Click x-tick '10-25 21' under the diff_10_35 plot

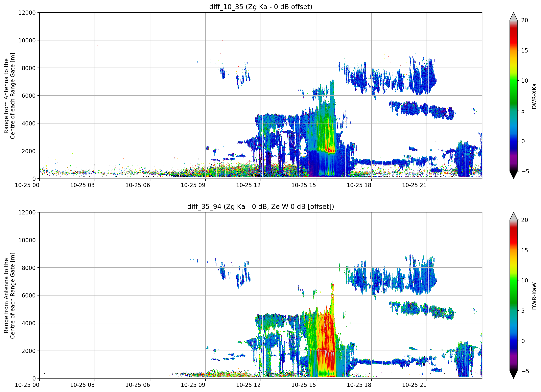pos(414,185)
